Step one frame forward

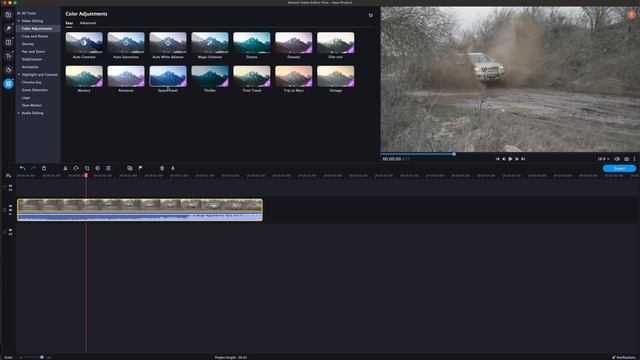[x=517, y=159]
